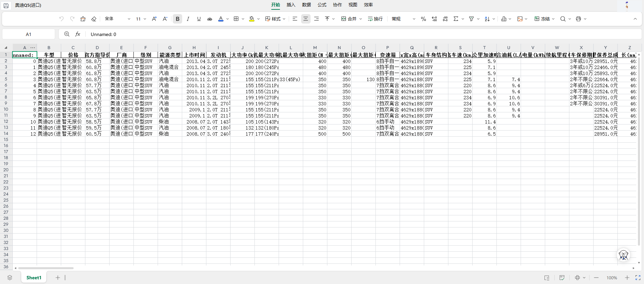This screenshot has width=644, height=284.
Task: Open the 公式 tab
Action: click(322, 5)
